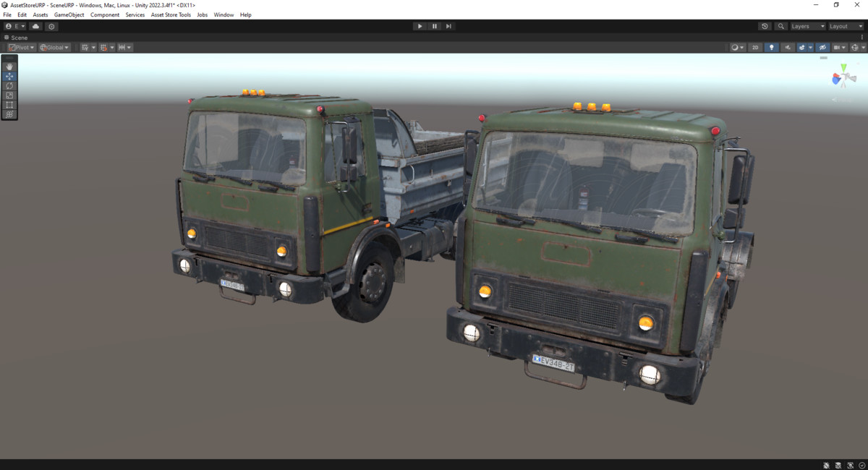Open Unity cloud services panel
This screenshot has width=868, height=470.
click(35, 26)
